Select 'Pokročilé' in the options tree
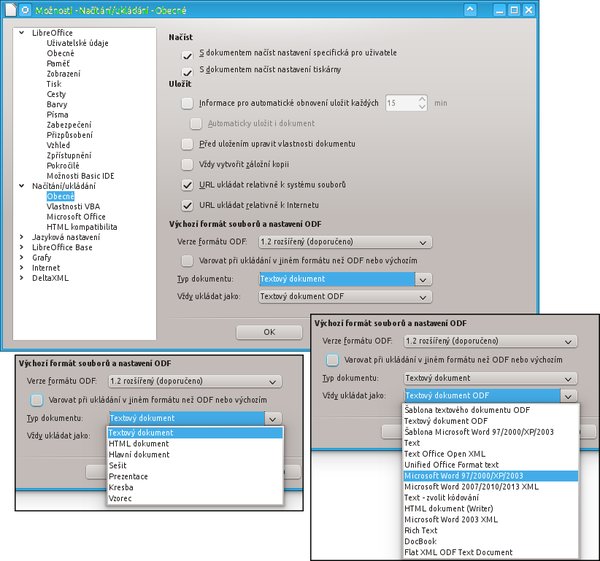Screen dimensions: 600x561 63,166
